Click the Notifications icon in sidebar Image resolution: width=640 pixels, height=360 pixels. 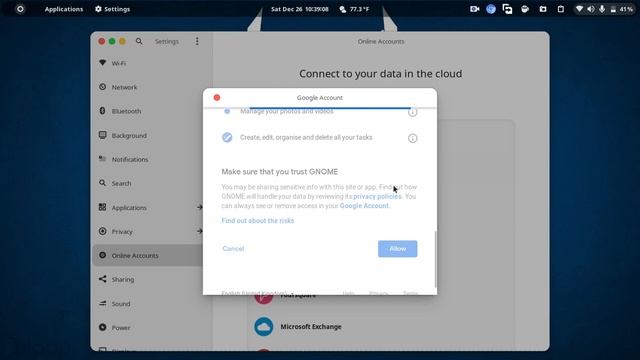point(102,159)
